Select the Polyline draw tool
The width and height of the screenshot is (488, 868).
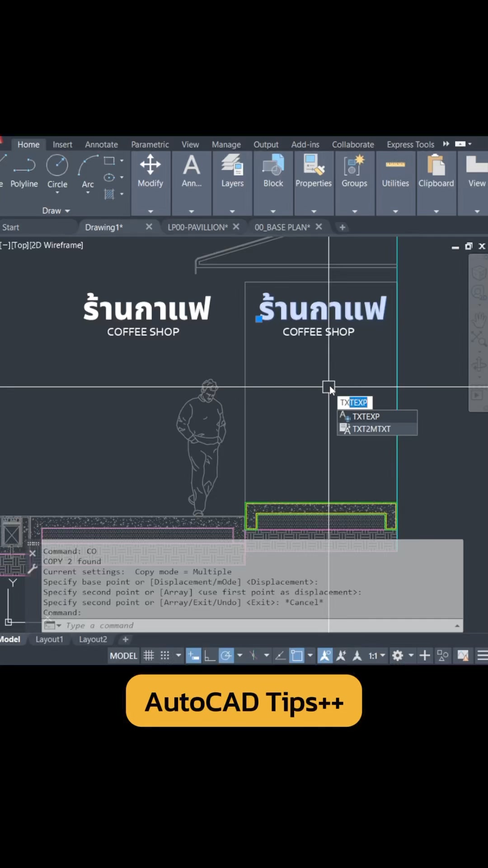[24, 171]
